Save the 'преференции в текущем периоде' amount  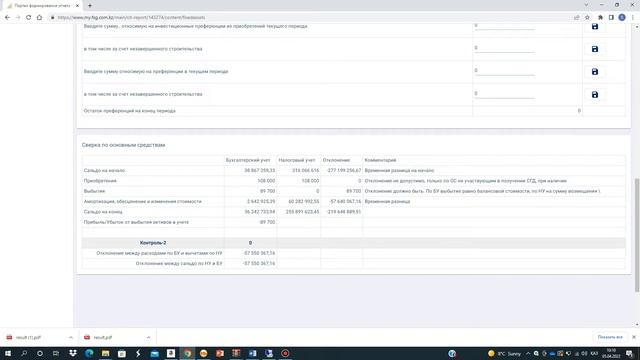[595, 71]
